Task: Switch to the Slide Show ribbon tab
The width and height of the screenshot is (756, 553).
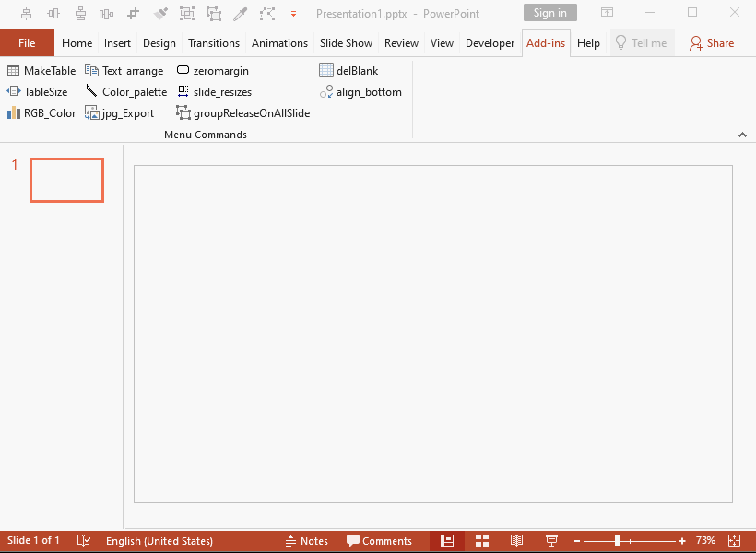Action: [x=346, y=43]
